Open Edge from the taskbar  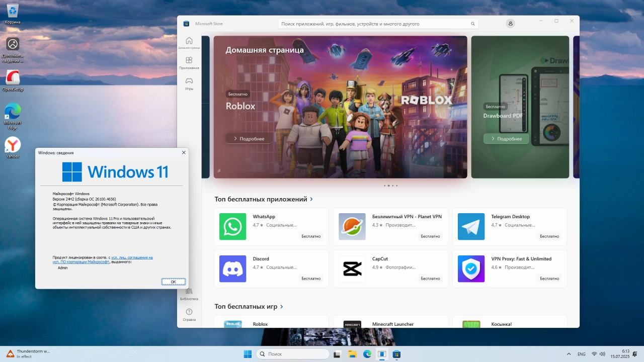coord(367,354)
